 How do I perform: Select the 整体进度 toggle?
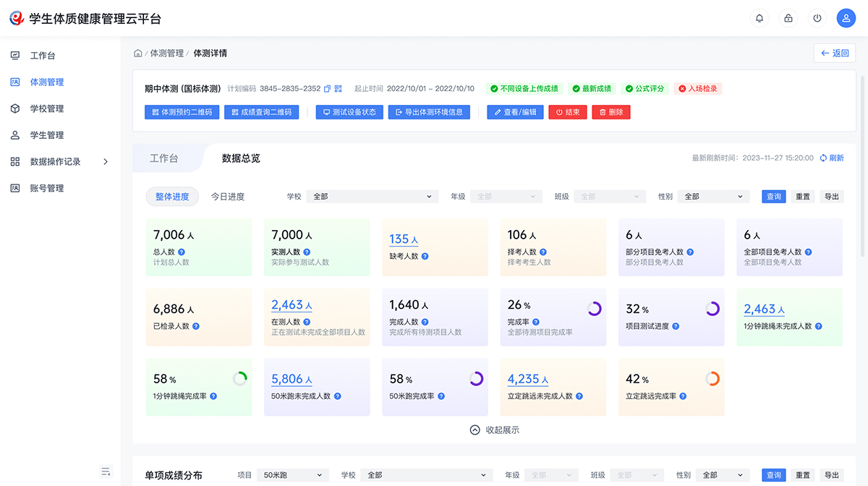[172, 197]
